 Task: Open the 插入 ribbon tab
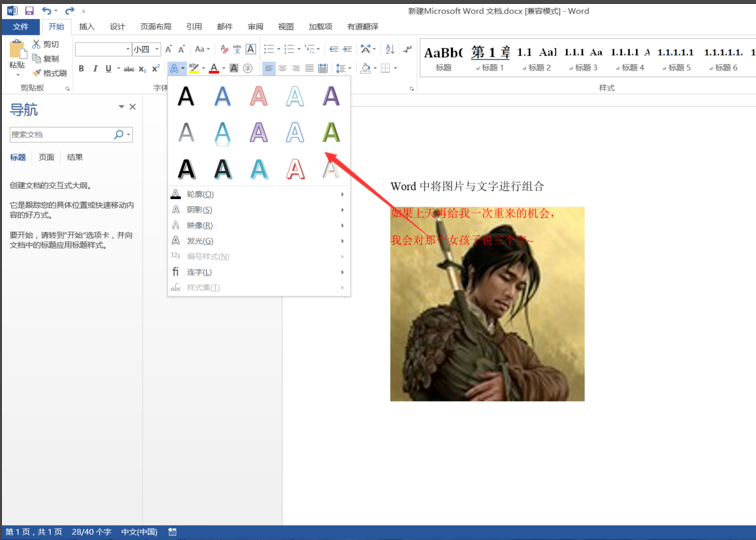tap(87, 27)
